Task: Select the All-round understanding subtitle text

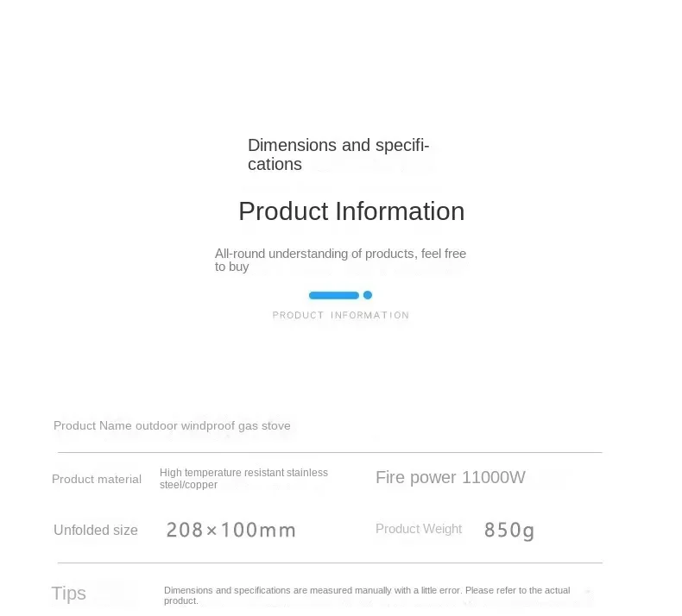Action: pos(340,260)
